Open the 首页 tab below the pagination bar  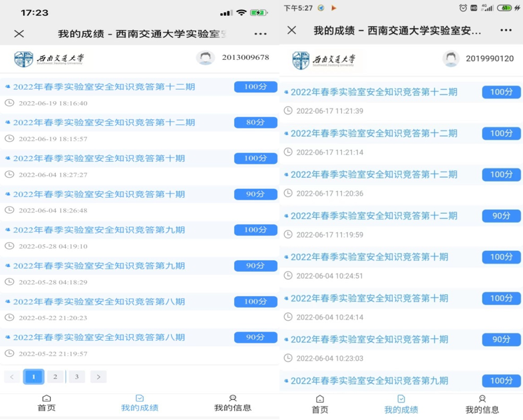click(47, 403)
